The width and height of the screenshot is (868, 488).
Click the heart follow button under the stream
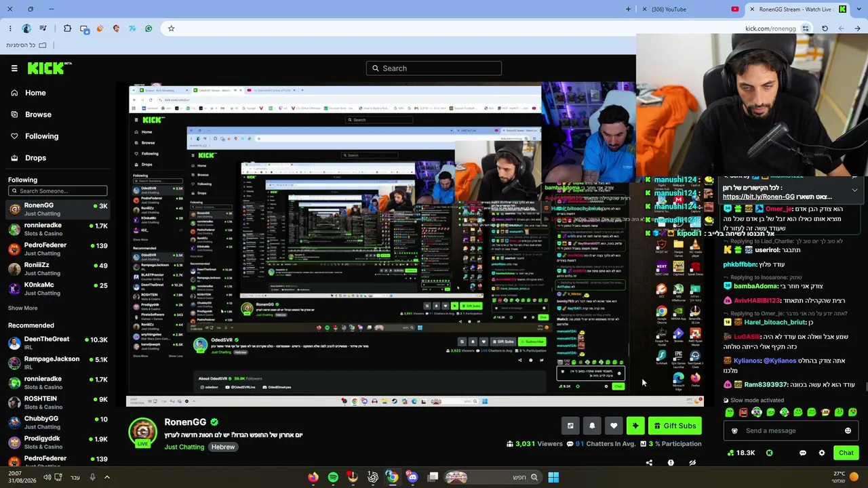[614, 426]
